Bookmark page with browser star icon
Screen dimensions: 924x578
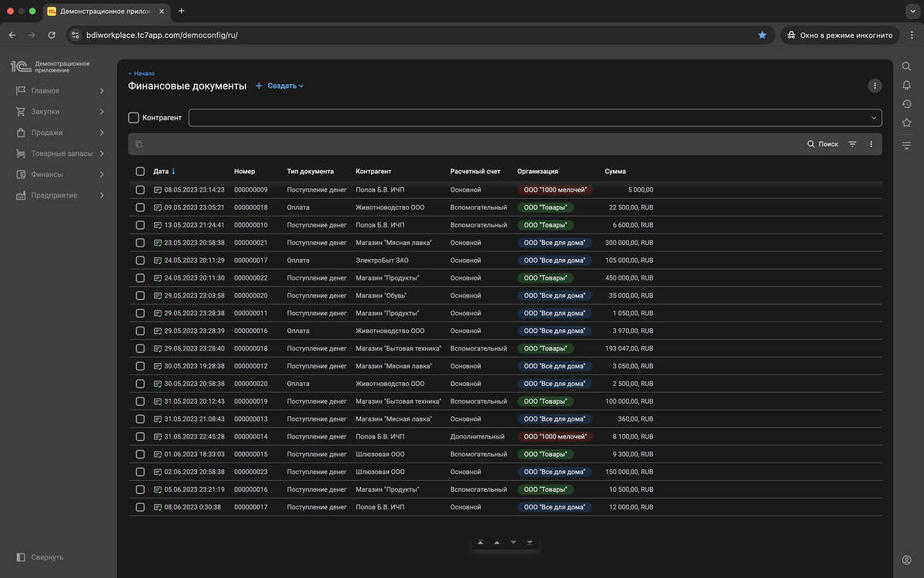[762, 35]
